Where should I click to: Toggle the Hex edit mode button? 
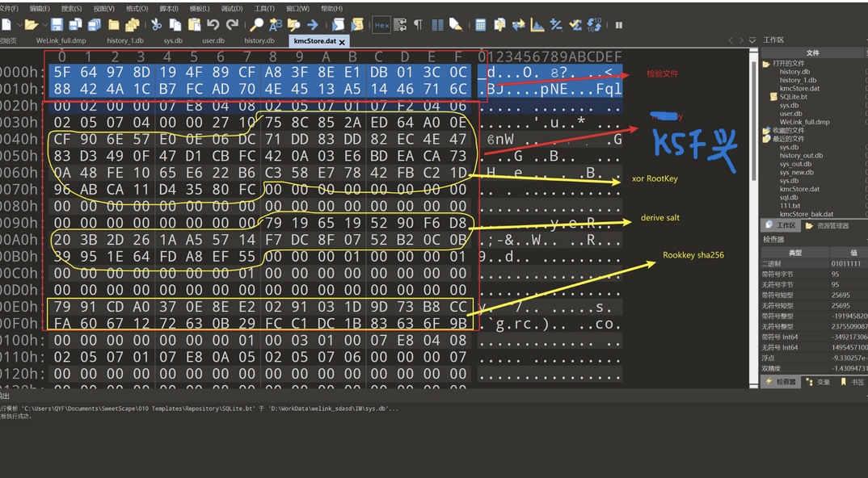pos(381,24)
